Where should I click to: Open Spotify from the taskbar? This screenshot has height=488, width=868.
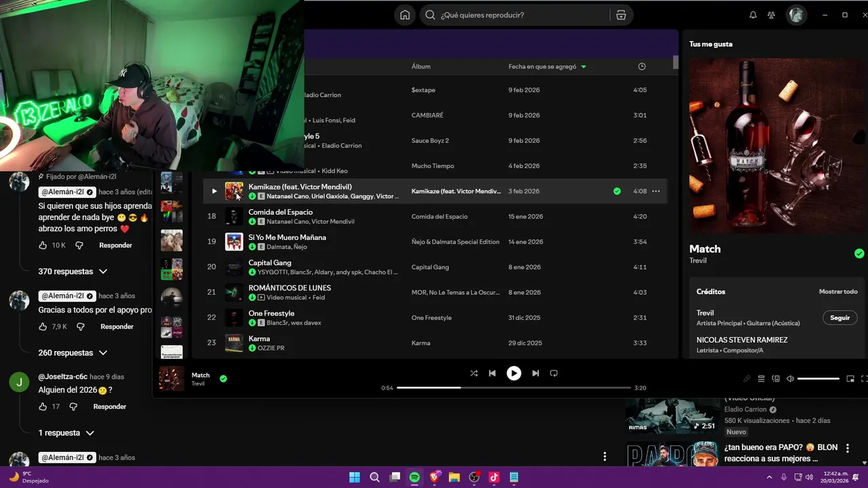[x=414, y=477]
